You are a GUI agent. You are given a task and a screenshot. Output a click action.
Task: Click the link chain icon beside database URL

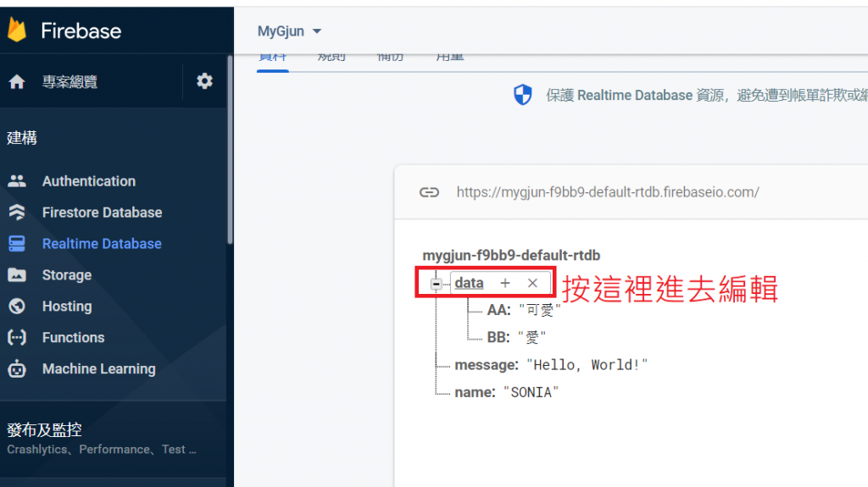pos(429,192)
